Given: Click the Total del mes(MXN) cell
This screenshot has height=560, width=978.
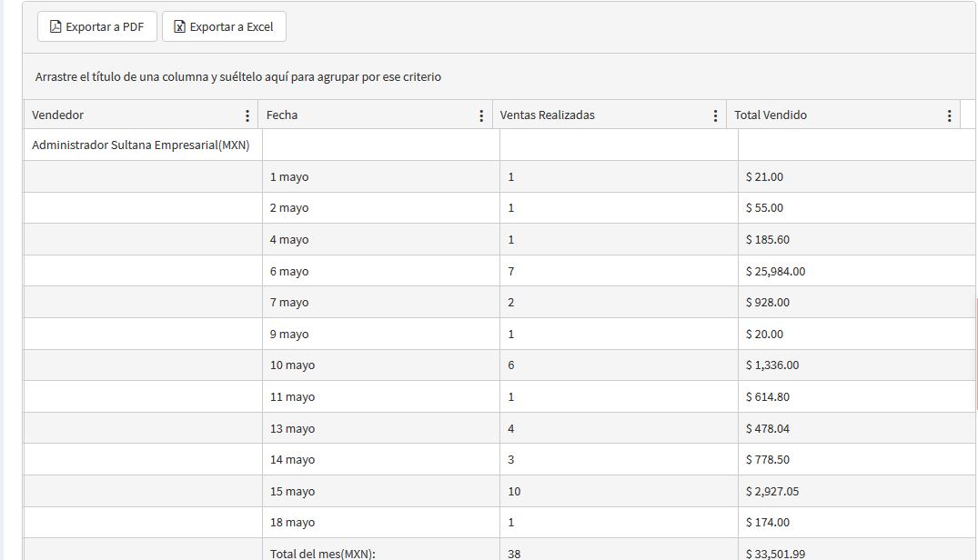Looking at the screenshot, I should pos(323,553).
